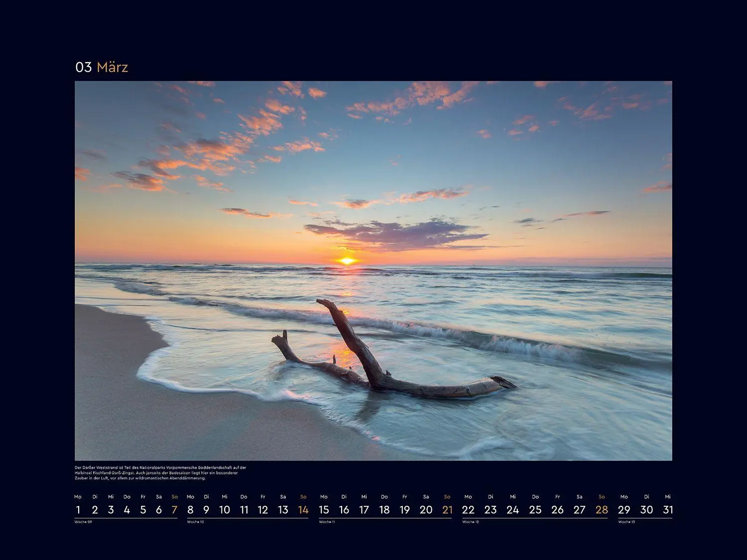Select Sunday date 14
Viewport: 747px width, 560px height.
(x=303, y=510)
